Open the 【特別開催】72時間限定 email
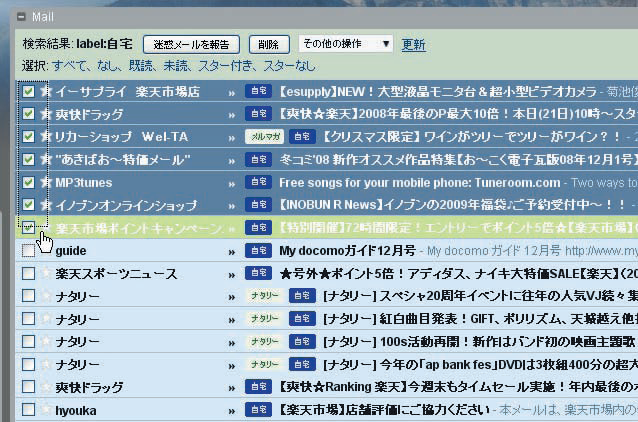Image resolution: width=638 pixels, height=422 pixels. (458, 227)
